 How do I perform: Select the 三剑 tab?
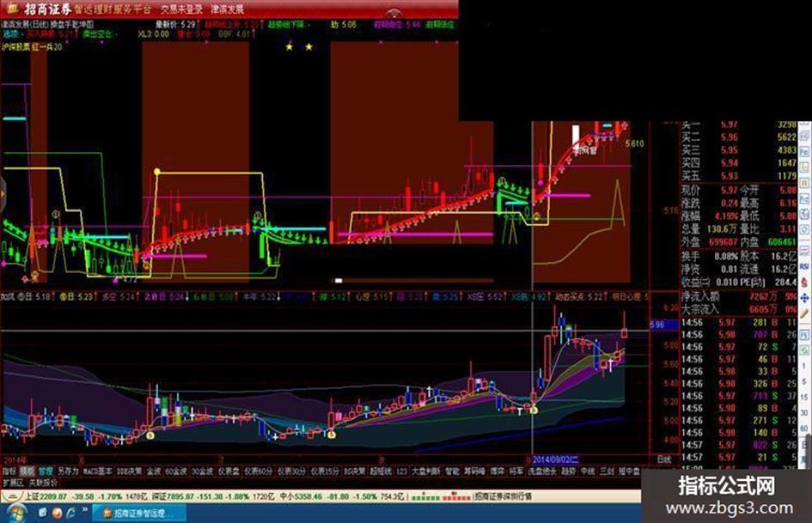607,471
